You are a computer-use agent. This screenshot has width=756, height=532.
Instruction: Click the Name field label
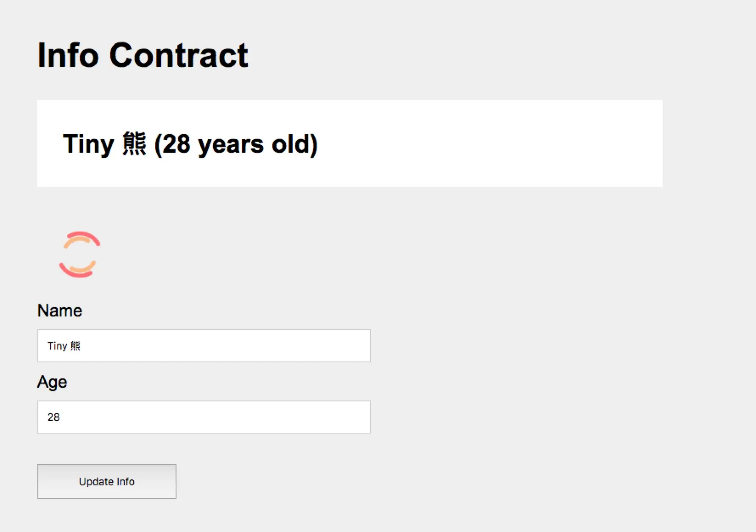coord(60,311)
